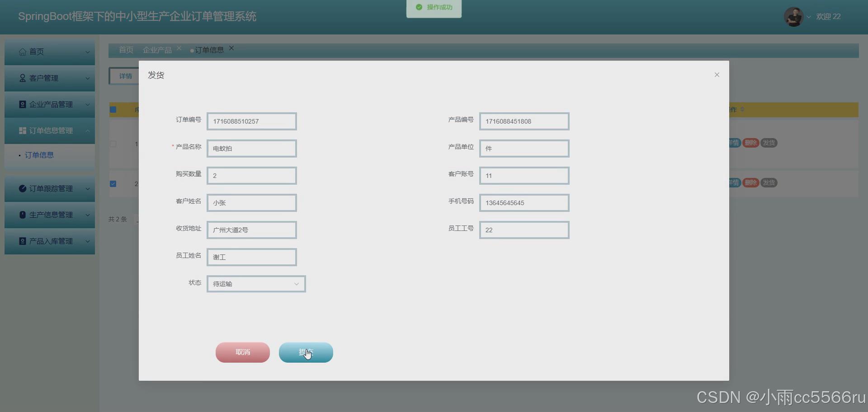Expand the 生产信息管理 menu chevron
The image size is (868, 412).
(x=88, y=215)
